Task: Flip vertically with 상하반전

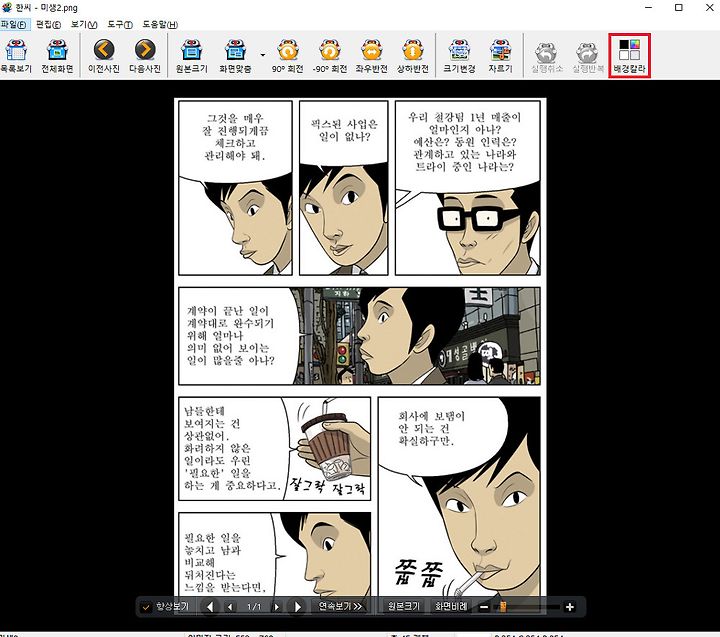Action: pyautogui.click(x=413, y=56)
